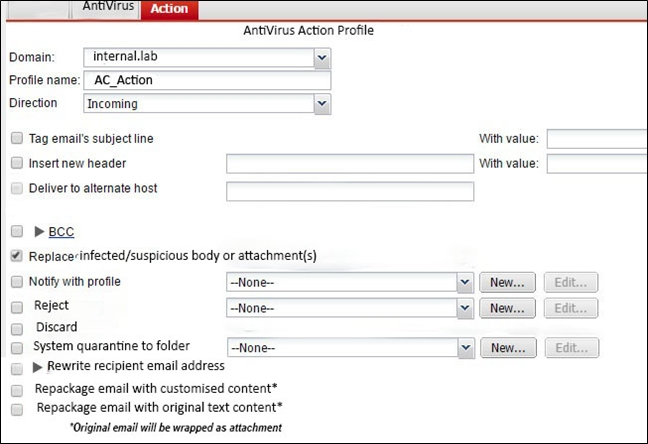
Task: Open the Reject profile dropdown
Action: point(464,308)
